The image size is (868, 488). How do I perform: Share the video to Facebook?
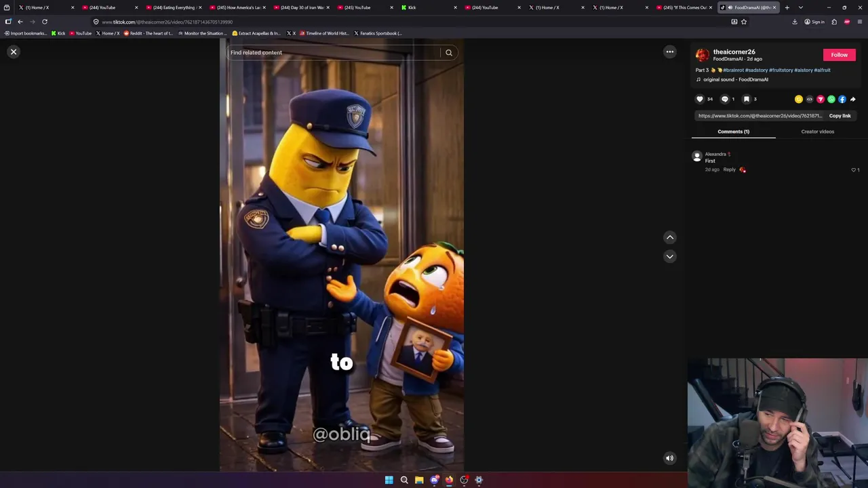(x=842, y=99)
